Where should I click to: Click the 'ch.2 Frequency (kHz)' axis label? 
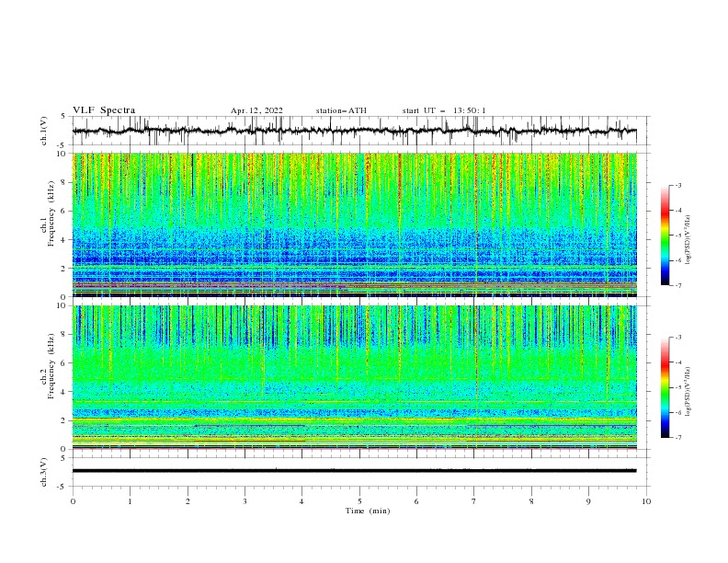[x=48, y=366]
